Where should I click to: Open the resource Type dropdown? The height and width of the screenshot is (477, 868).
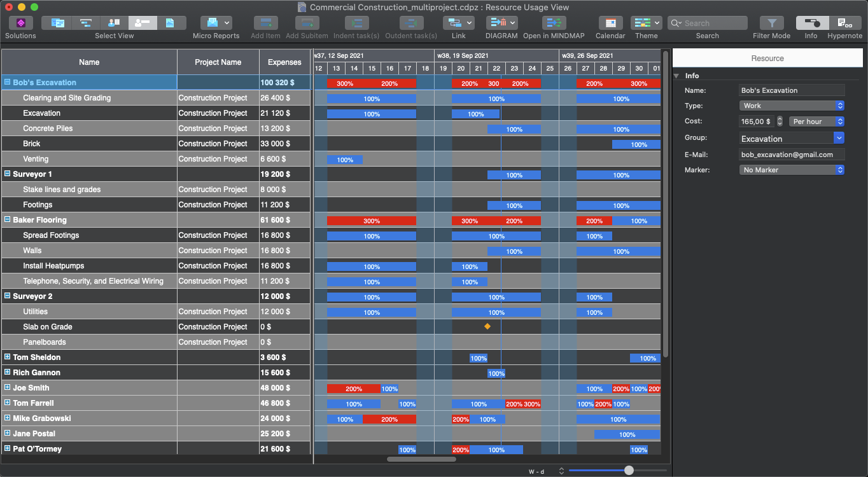point(792,106)
